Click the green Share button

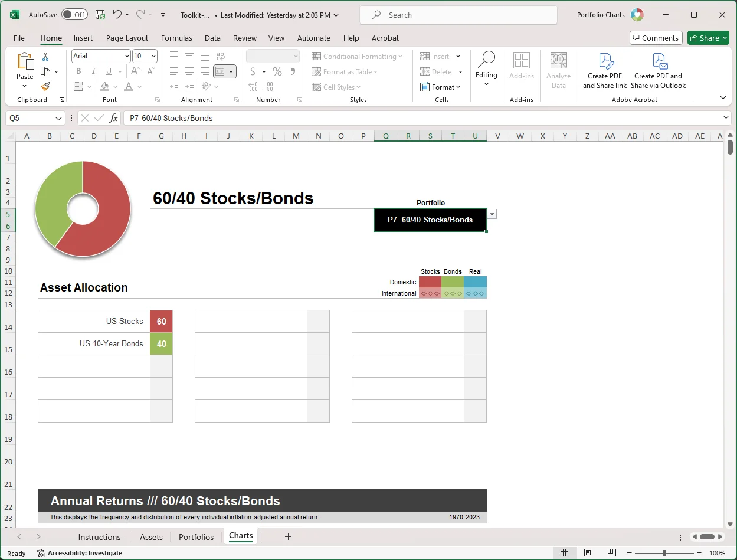(x=708, y=38)
